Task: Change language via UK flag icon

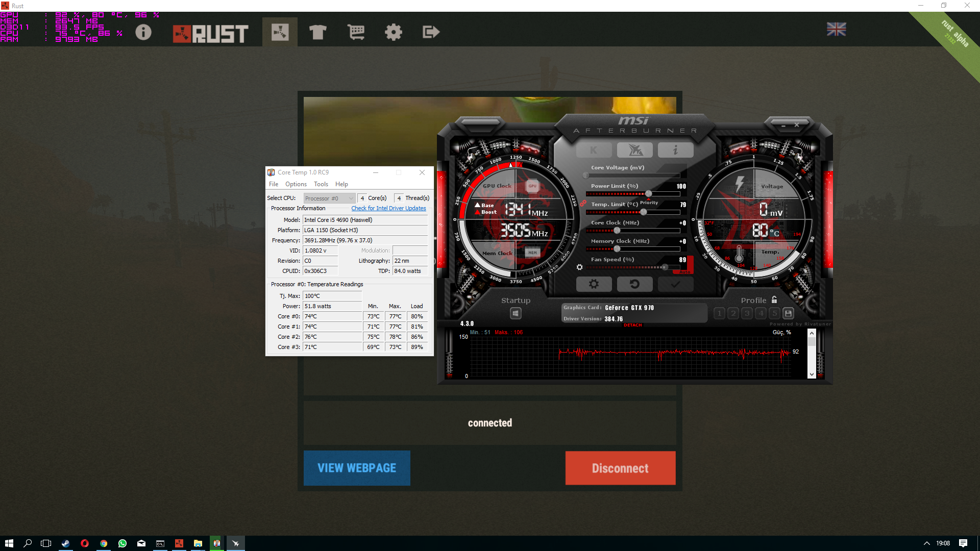Action: 837,29
